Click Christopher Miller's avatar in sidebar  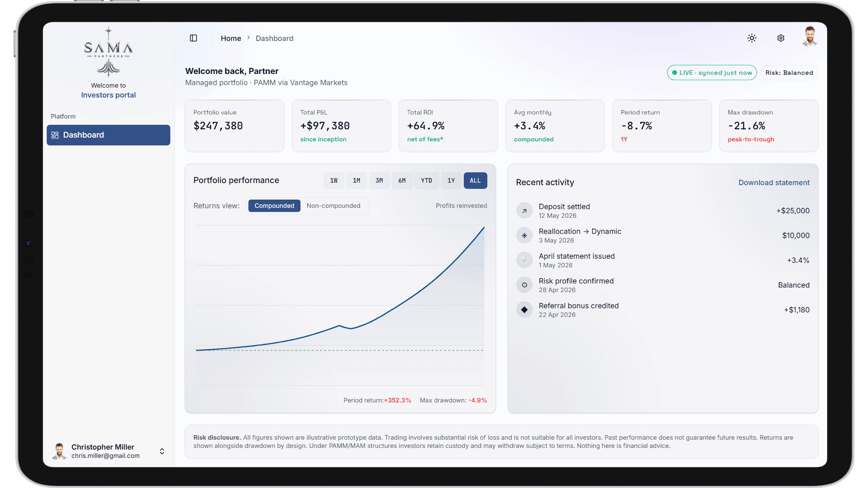point(60,451)
